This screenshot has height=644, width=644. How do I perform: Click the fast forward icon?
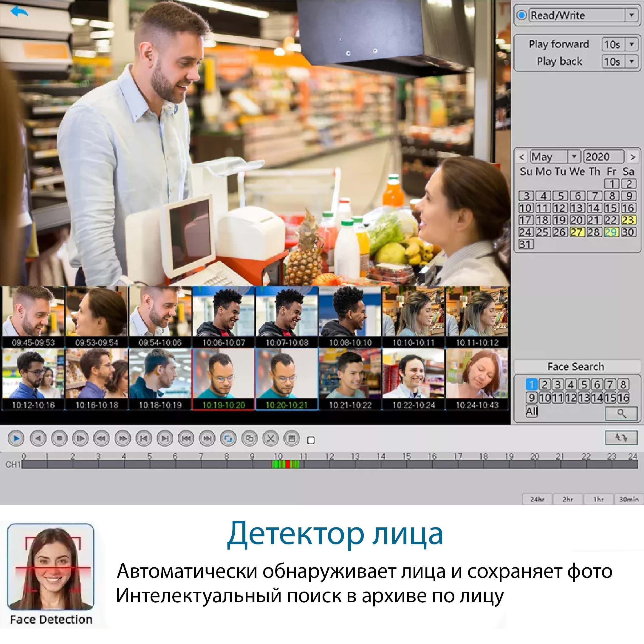coord(122,438)
